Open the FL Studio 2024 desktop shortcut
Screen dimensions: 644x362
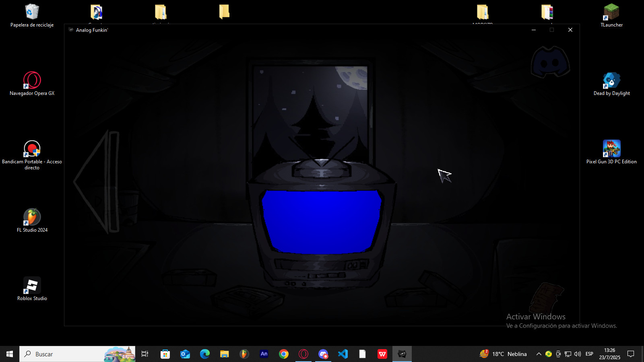tap(32, 217)
